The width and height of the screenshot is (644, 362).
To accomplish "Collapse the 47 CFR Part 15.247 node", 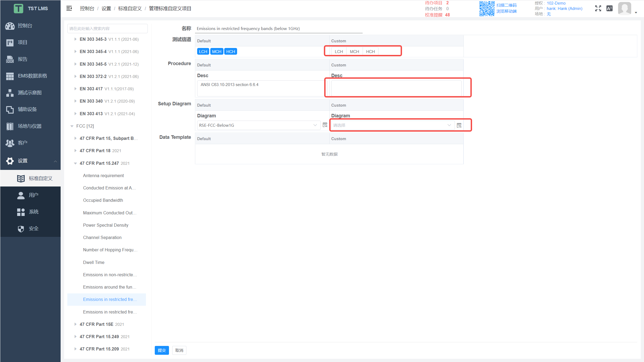I will [x=75, y=163].
